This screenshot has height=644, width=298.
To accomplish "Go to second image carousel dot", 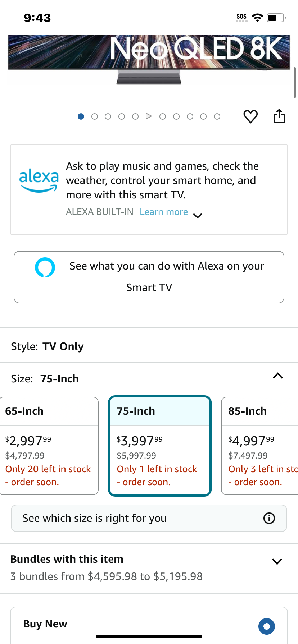I will click(x=95, y=116).
